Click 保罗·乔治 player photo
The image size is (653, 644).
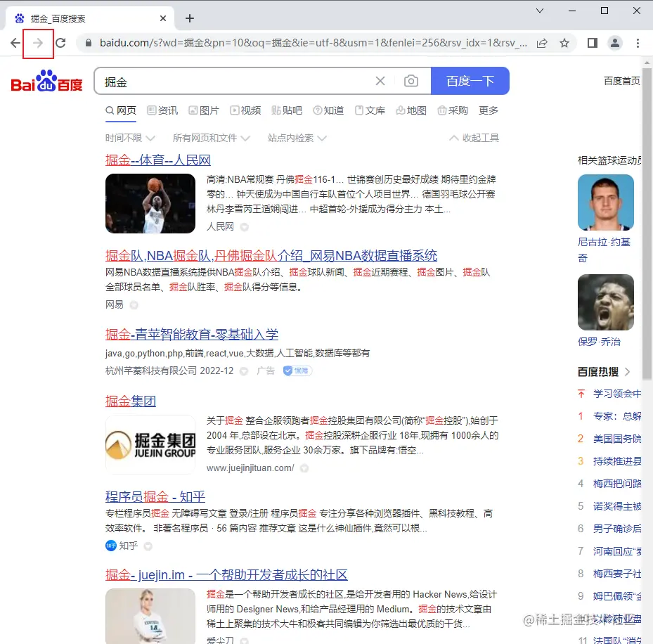point(606,302)
